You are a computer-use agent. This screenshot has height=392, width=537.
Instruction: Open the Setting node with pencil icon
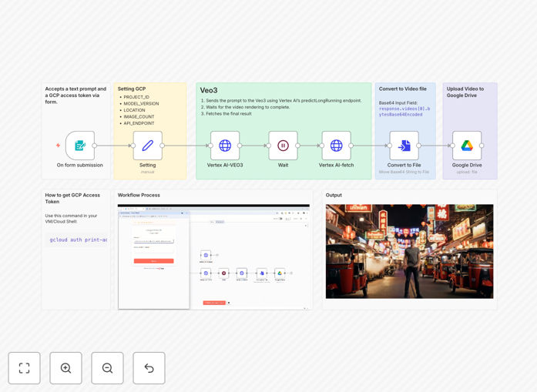[148, 146]
